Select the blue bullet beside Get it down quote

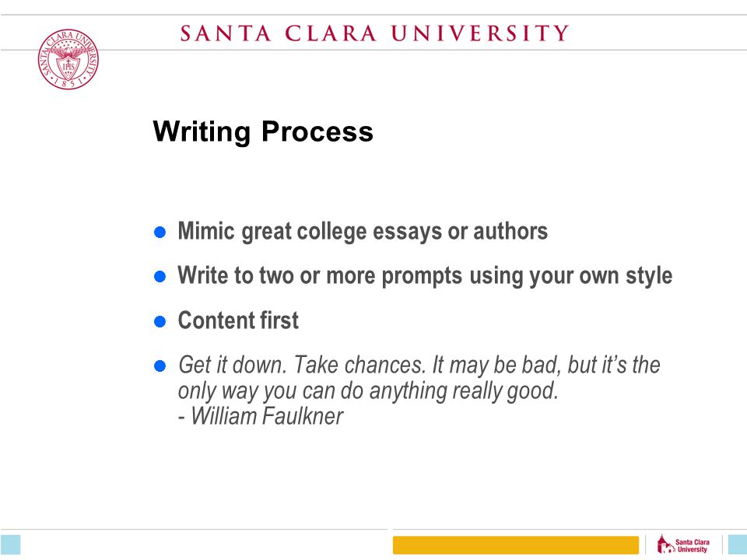(x=160, y=366)
